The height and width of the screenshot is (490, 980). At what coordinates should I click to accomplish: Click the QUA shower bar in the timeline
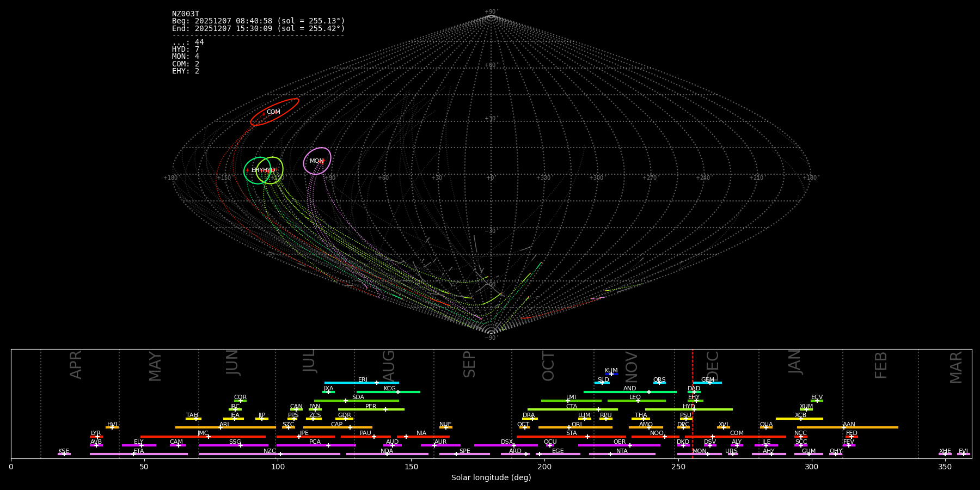[766, 427]
